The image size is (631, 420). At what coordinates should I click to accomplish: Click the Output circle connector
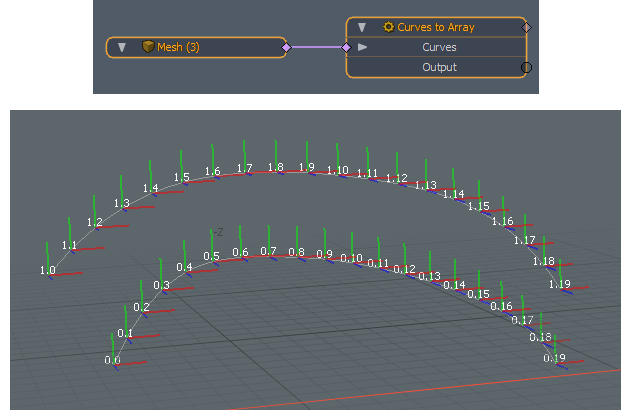coord(526,67)
